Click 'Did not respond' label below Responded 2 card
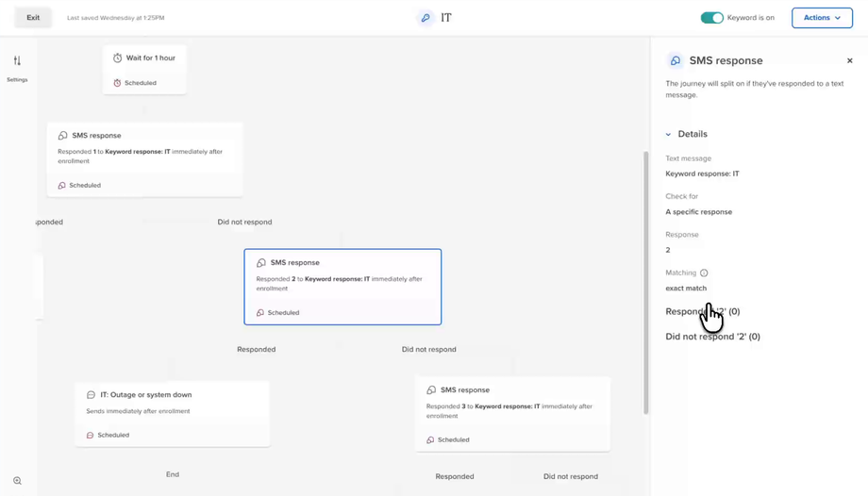868x496 pixels. (429, 349)
